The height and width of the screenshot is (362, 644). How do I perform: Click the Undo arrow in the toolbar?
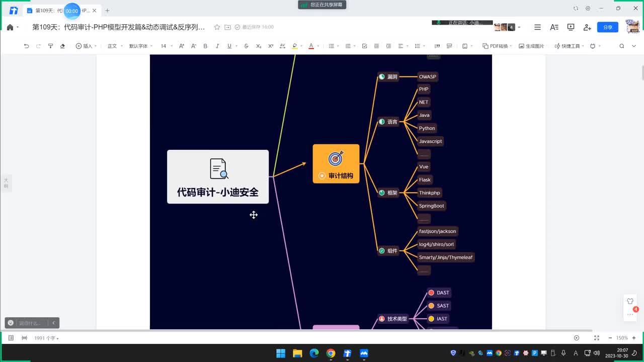pyautogui.click(x=26, y=46)
